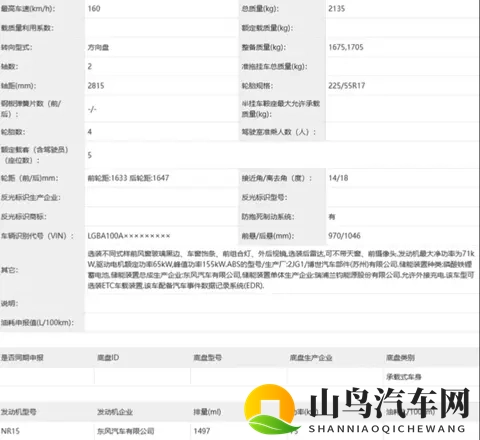480x440 pixels.
Task: Click the 排量(ml) column header
Action: click(207, 412)
